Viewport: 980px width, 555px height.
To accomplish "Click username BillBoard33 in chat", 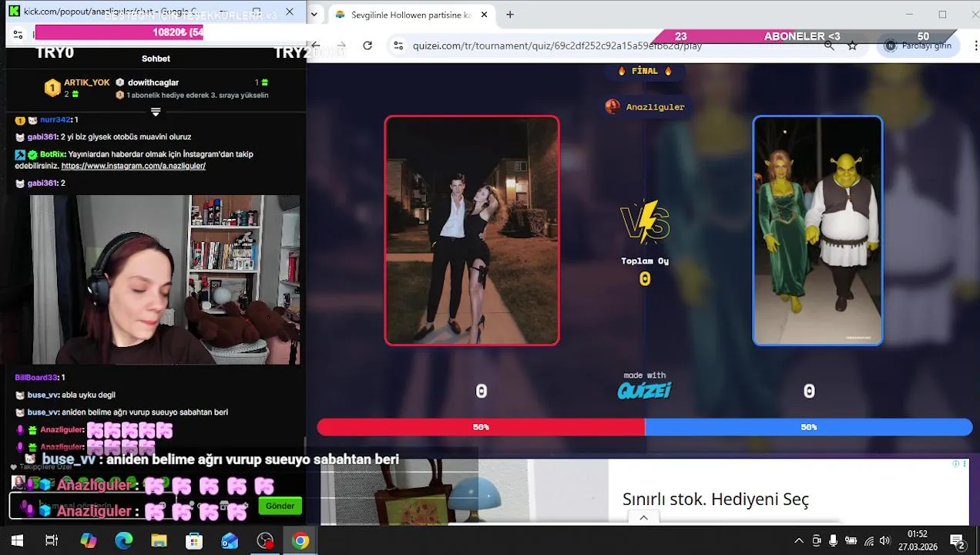I will [x=36, y=378].
